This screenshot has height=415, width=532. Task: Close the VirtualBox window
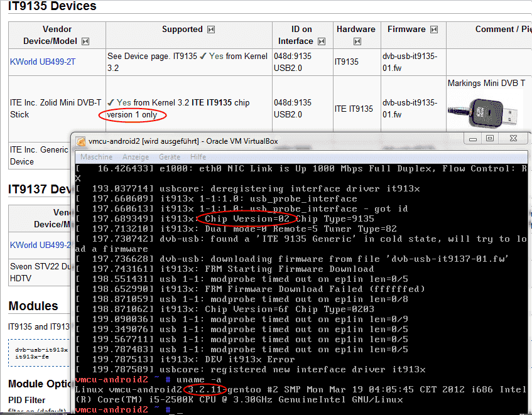click(513, 139)
